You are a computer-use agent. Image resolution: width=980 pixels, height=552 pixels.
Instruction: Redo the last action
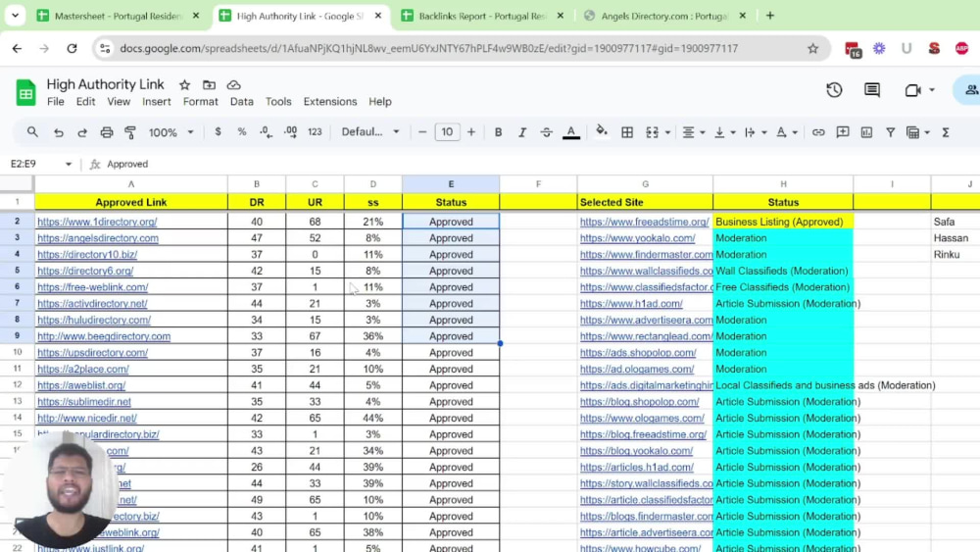point(82,132)
